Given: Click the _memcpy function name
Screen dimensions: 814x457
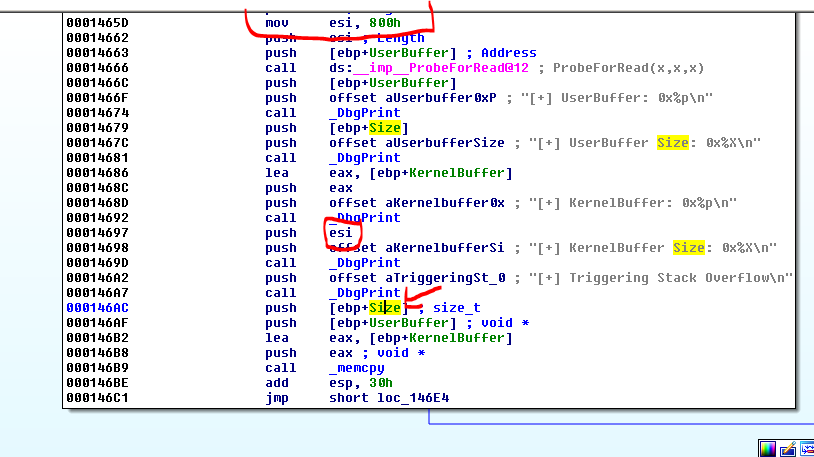Looking at the screenshot, I should click(357, 368).
